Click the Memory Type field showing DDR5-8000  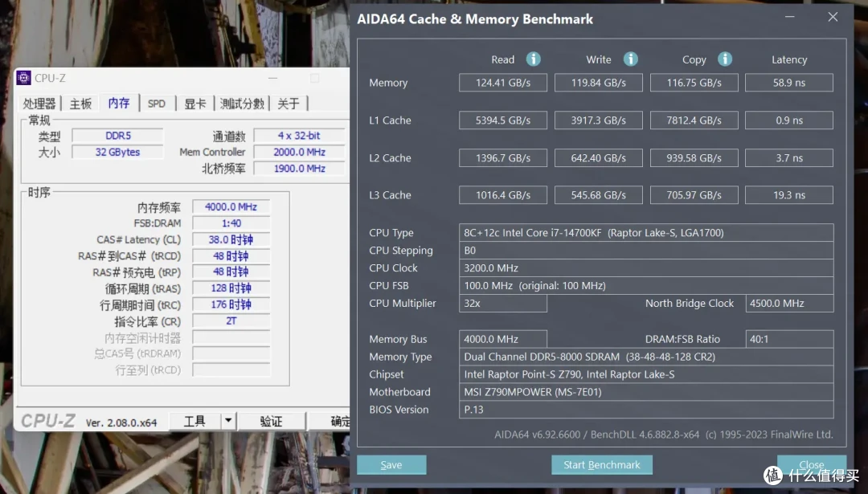click(646, 357)
